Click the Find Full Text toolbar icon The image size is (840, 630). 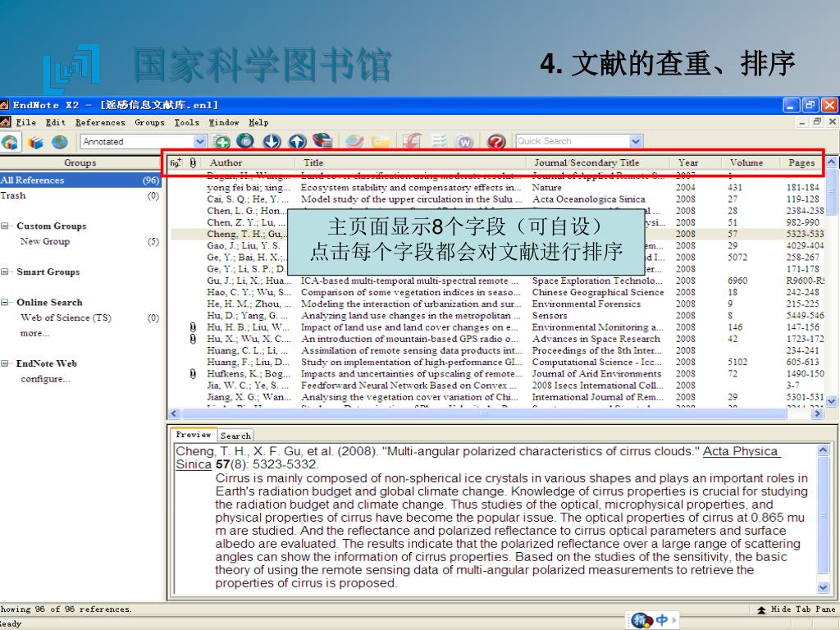coord(322,141)
